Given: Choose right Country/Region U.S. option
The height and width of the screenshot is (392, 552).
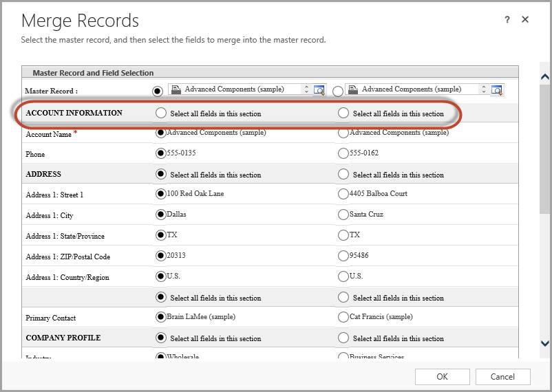Looking at the screenshot, I should pos(343,276).
